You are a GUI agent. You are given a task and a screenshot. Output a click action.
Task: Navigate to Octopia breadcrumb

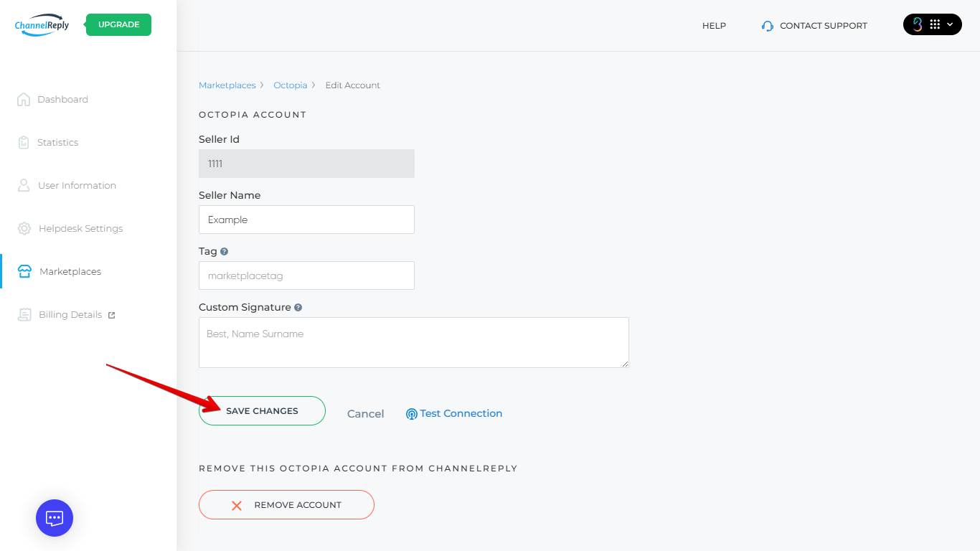pyautogui.click(x=291, y=85)
